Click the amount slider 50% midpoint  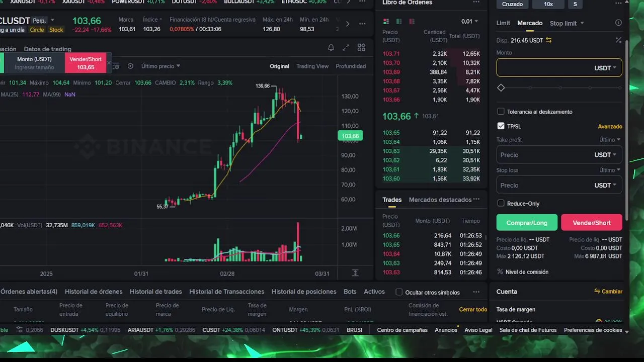click(561, 88)
